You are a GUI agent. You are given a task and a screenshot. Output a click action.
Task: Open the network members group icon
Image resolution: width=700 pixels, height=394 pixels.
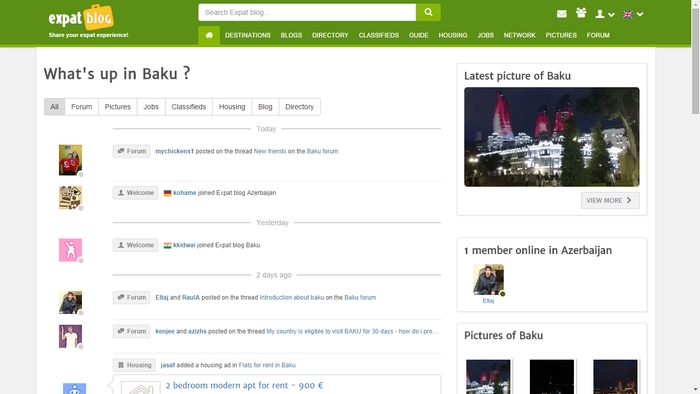[581, 13]
